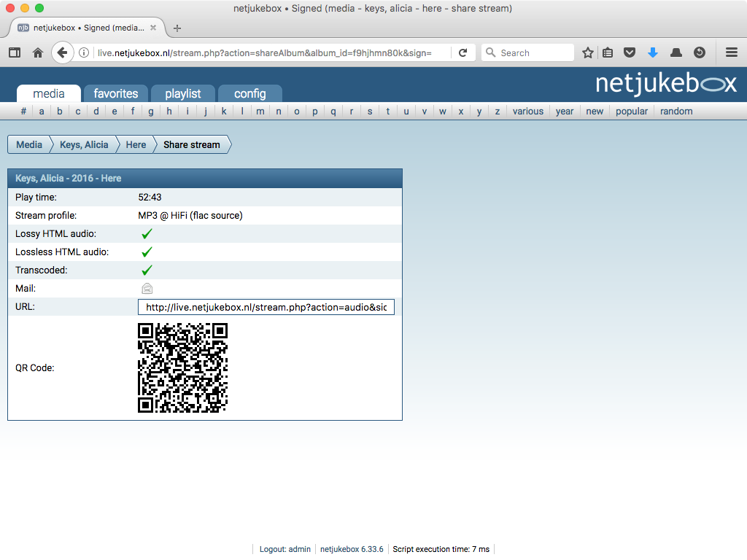Open the site information panel
This screenshot has height=560, width=747.
86,52
